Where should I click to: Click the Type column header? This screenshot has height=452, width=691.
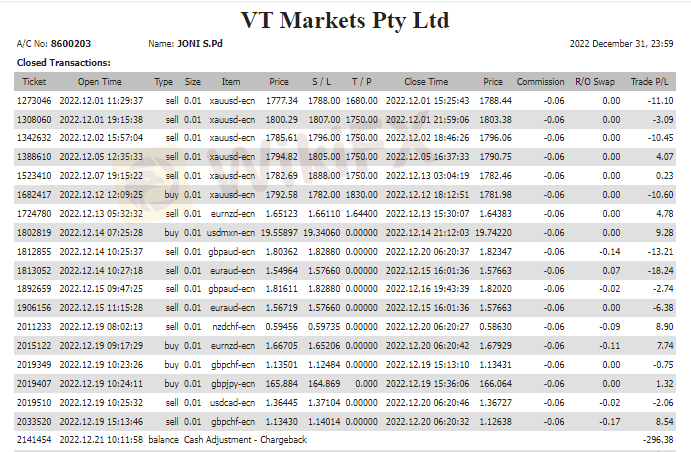[x=163, y=82]
